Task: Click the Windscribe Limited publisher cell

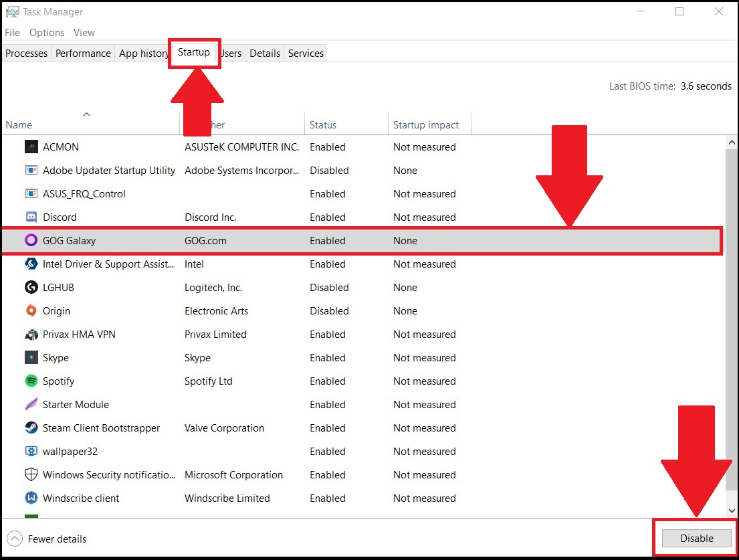Action: click(227, 498)
